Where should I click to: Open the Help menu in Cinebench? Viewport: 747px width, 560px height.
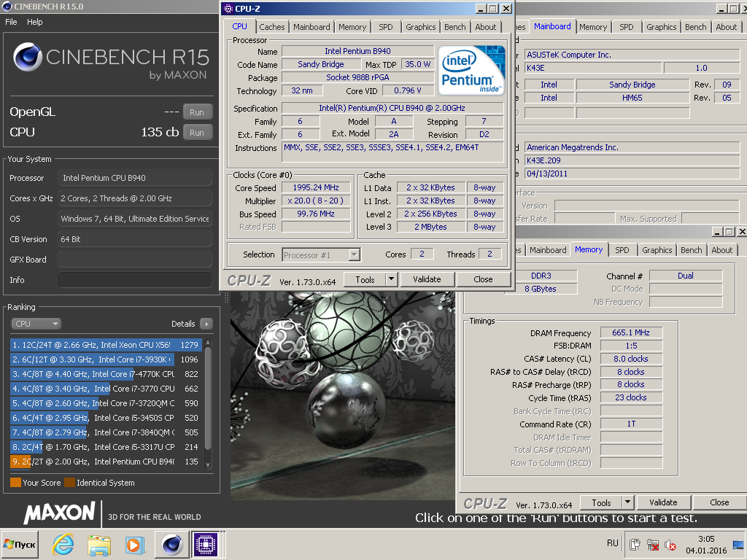pos(35,22)
